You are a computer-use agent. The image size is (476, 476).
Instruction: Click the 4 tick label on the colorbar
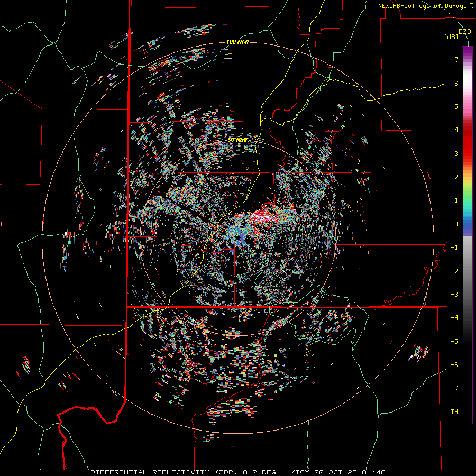[x=456, y=130]
